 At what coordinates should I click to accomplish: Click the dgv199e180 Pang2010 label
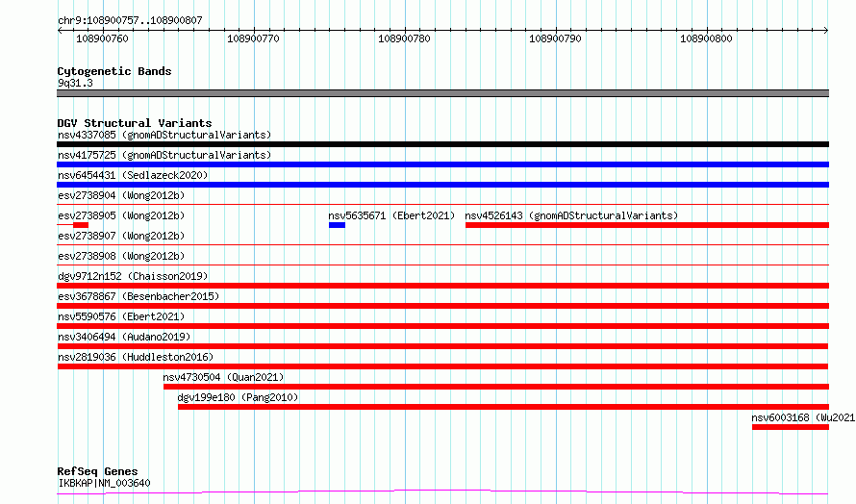pos(238,397)
